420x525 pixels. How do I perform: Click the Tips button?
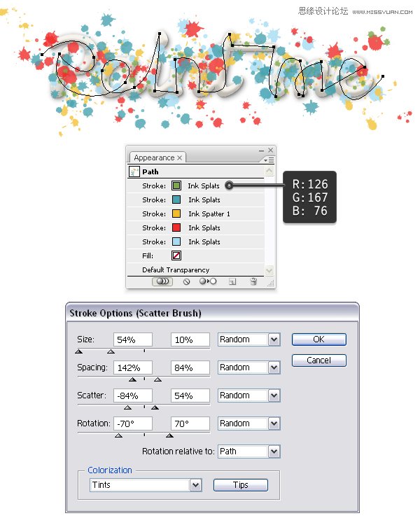(241, 485)
